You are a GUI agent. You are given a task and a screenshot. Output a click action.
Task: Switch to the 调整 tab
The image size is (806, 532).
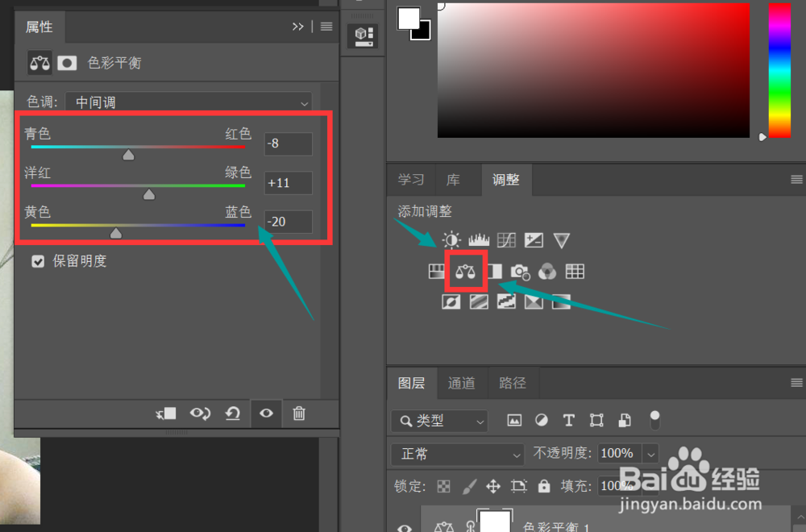[x=506, y=180]
